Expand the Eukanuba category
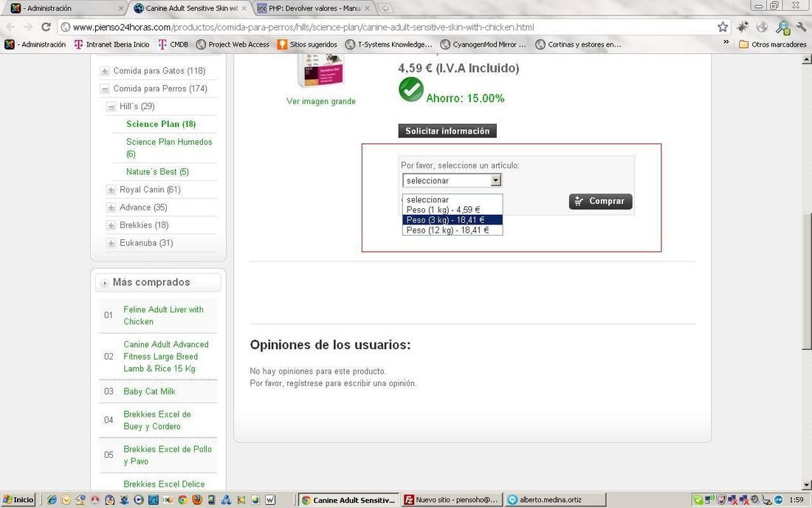 pos(111,243)
